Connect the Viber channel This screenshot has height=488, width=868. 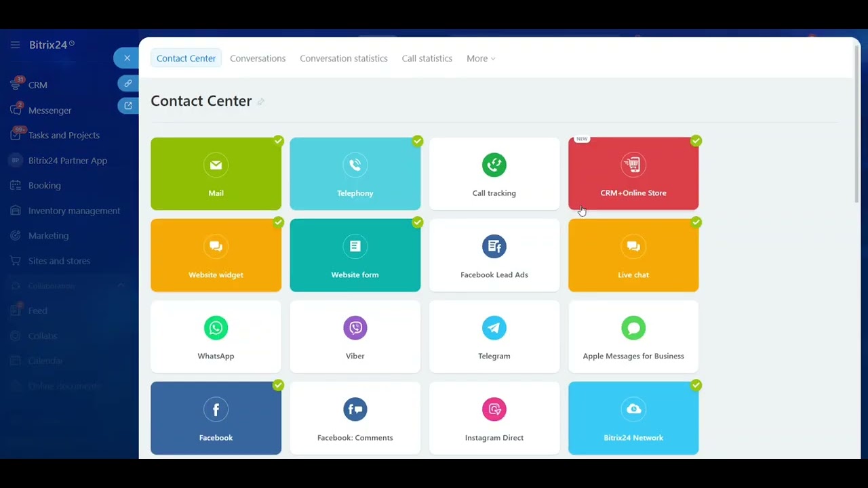355,337
